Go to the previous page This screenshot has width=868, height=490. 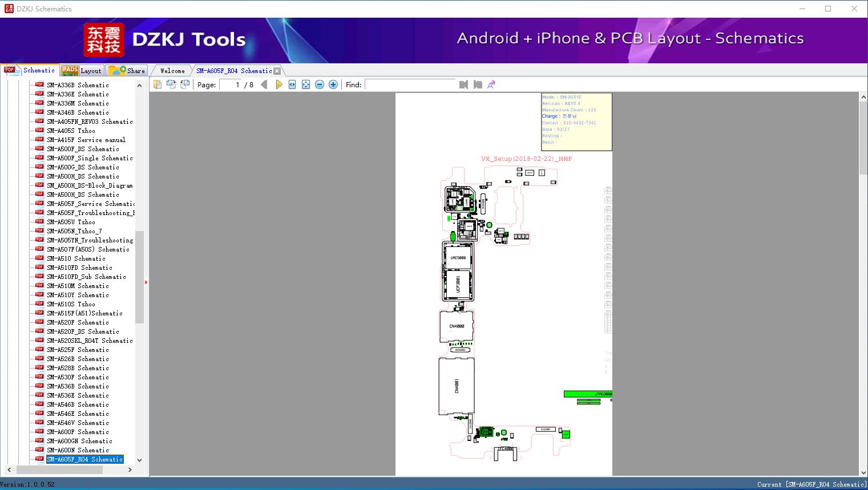(x=264, y=84)
